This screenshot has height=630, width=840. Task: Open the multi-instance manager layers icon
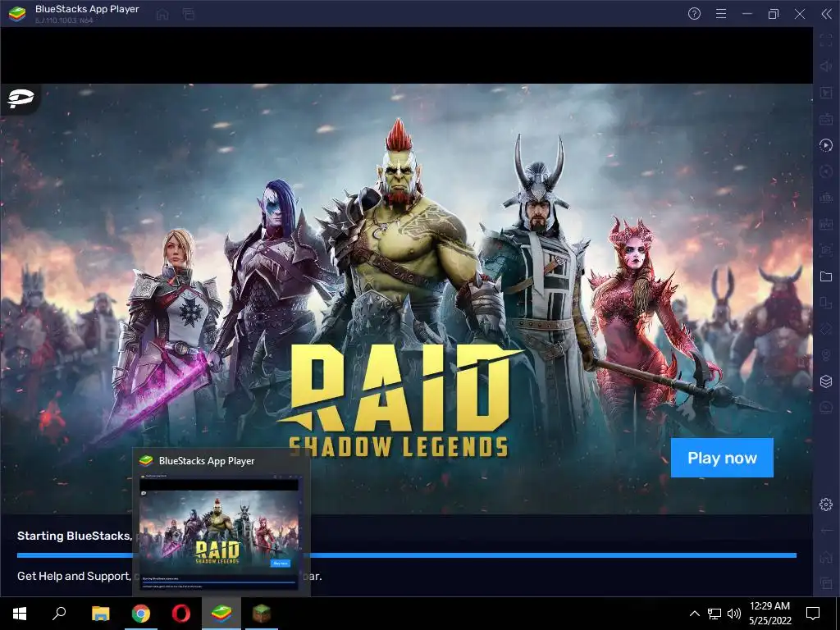click(825, 381)
